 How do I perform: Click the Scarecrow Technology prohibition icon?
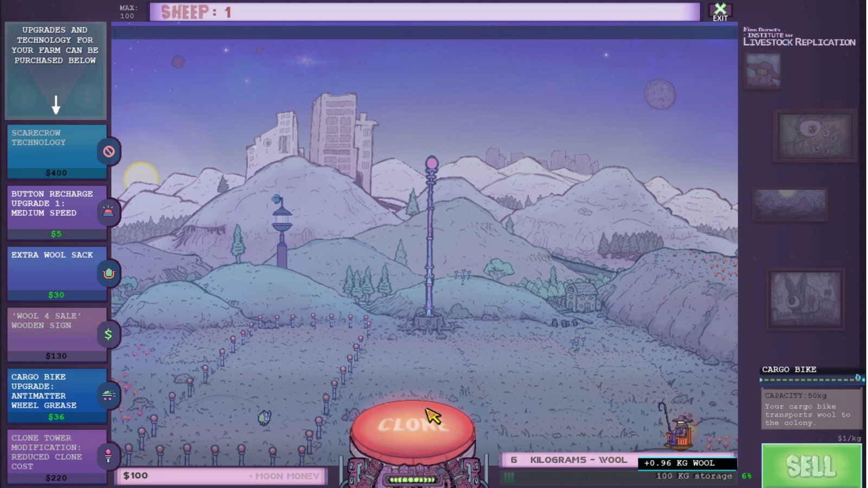pos(109,152)
